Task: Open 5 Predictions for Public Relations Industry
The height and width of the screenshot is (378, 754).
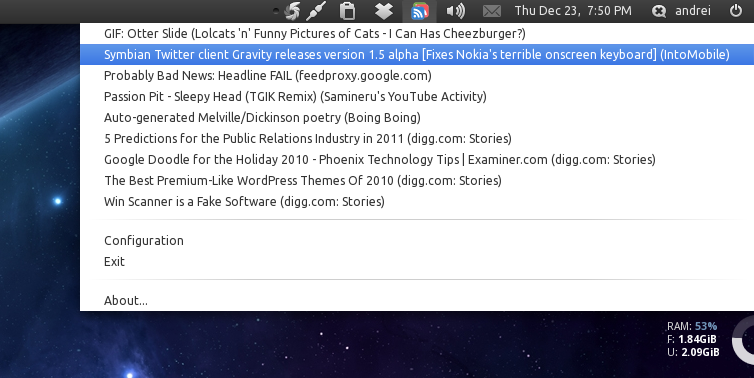Action: (416, 139)
